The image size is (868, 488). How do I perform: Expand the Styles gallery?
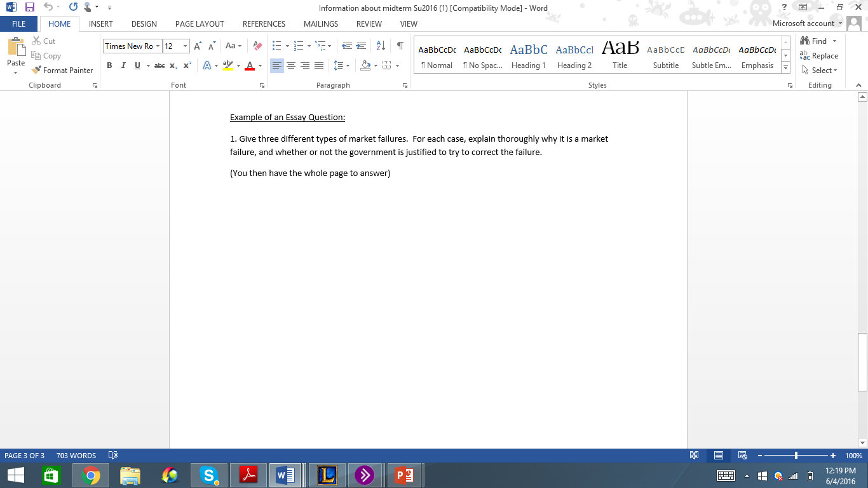tap(786, 68)
